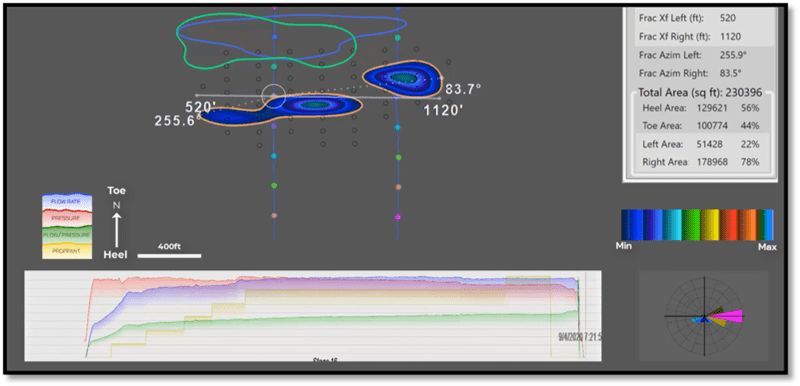Viewport: 800px width, 386px height.
Task: Click the Frac Xf Right value 1120
Action: [730, 37]
